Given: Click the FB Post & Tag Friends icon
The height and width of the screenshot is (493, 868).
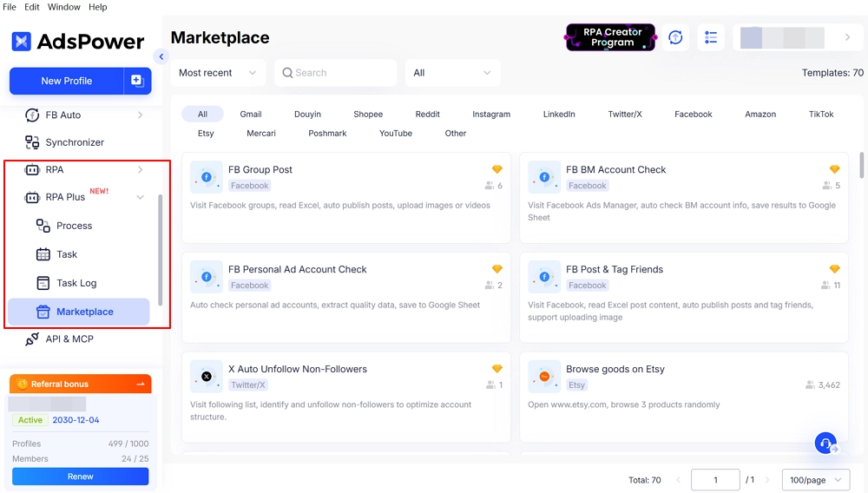Looking at the screenshot, I should [544, 277].
